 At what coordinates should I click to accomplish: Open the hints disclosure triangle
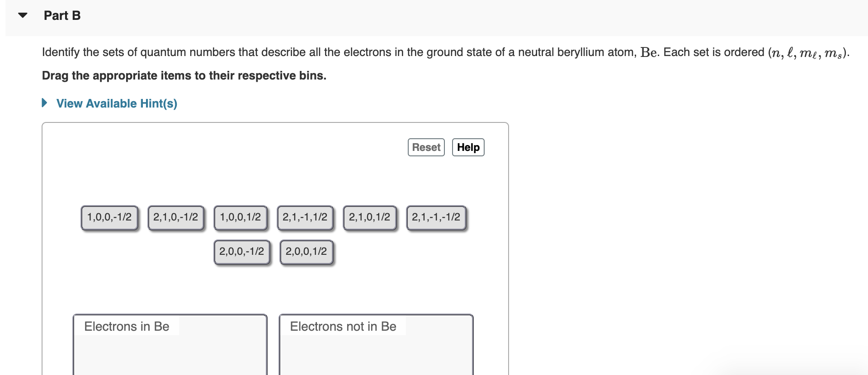44,103
